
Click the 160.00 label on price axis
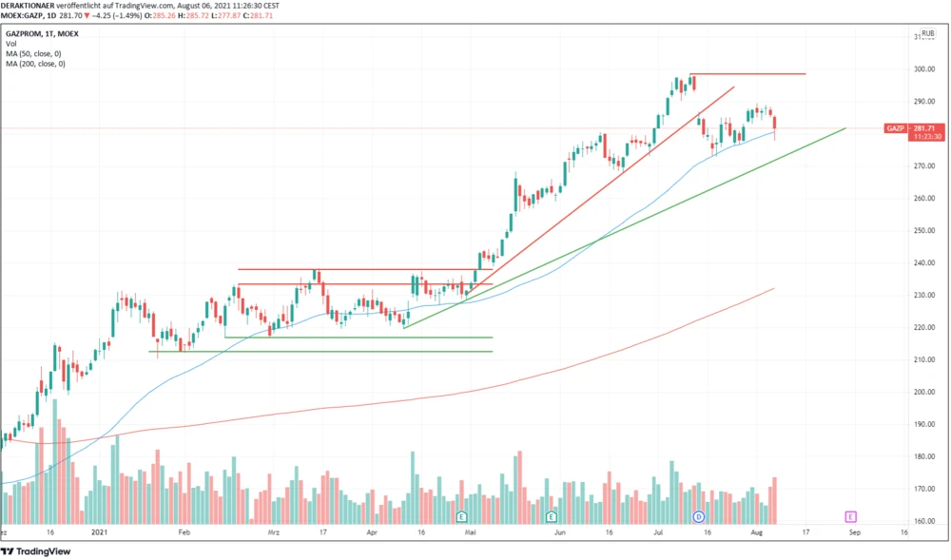point(923,522)
